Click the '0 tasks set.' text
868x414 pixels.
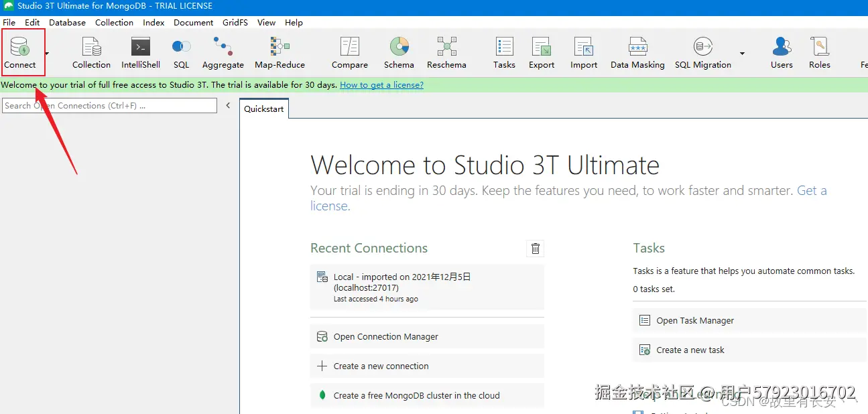654,289
